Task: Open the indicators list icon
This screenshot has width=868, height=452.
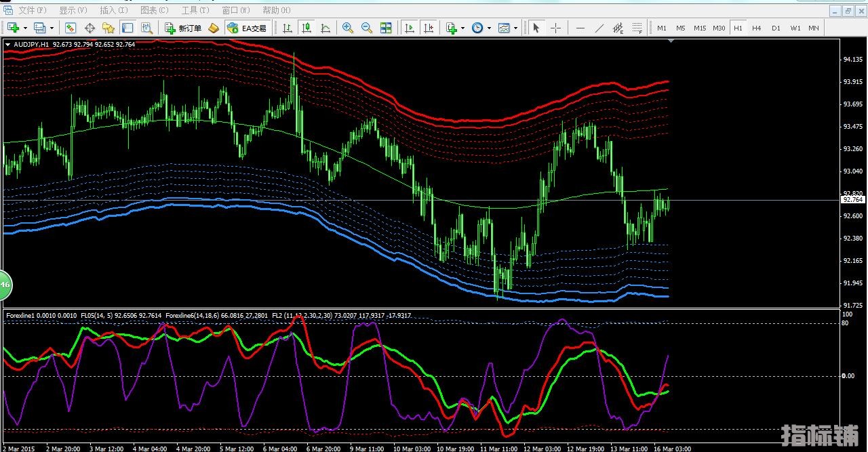Action: [452, 28]
